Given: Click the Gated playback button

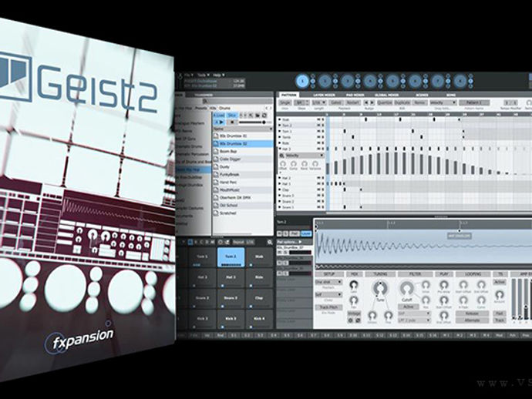Looking at the screenshot, I should point(335,102).
